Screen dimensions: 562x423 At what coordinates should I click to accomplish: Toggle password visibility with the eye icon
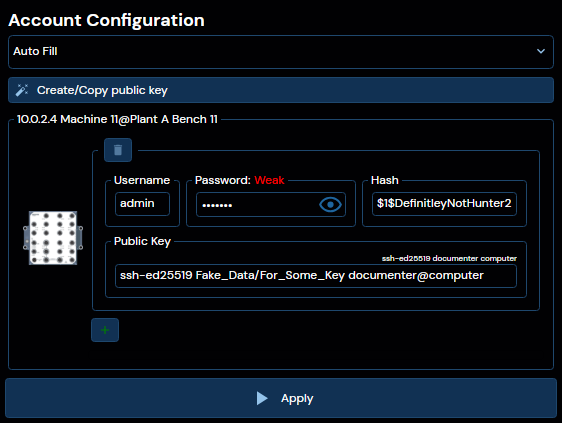coord(330,205)
